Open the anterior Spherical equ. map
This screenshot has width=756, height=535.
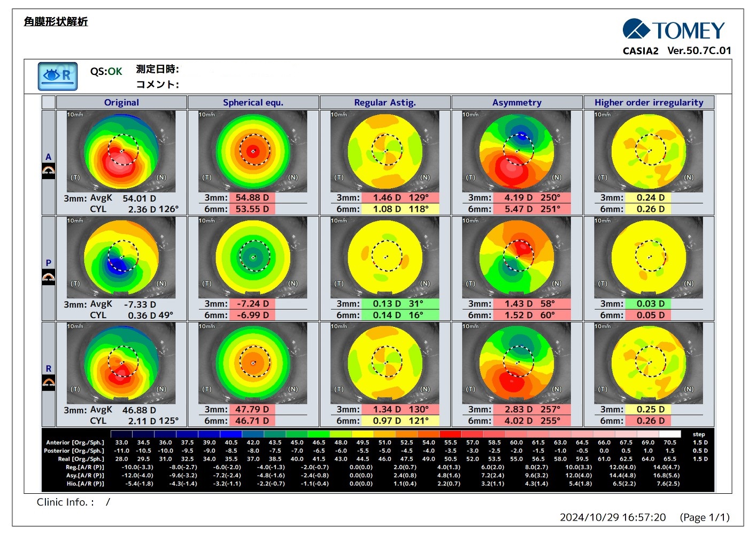[x=253, y=151]
